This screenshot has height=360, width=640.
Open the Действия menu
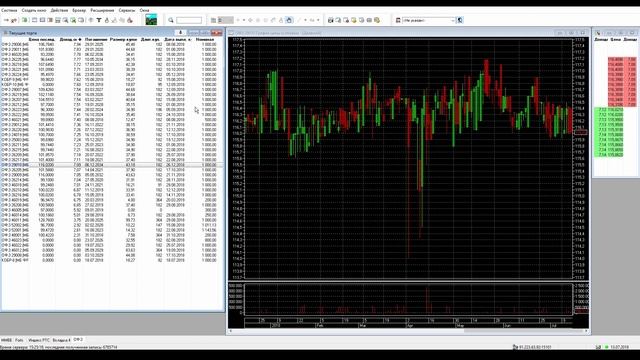pos(59,10)
